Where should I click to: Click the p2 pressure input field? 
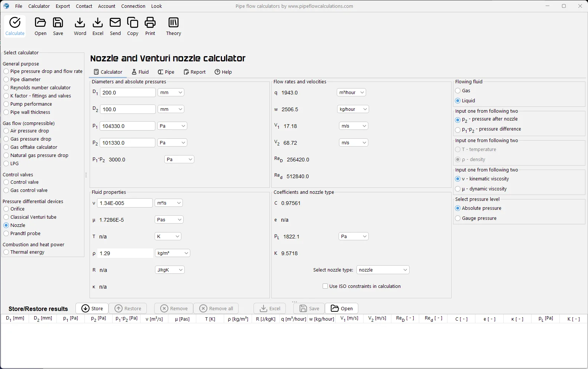(x=127, y=142)
